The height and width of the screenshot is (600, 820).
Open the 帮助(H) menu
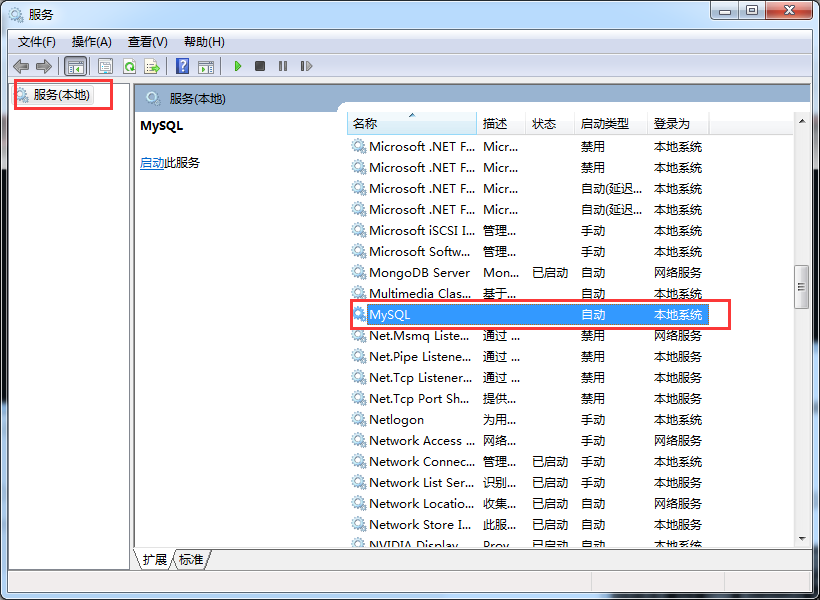point(204,42)
